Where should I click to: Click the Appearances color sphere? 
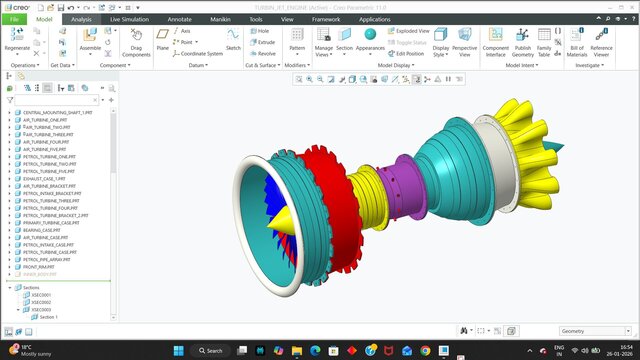coord(370,34)
